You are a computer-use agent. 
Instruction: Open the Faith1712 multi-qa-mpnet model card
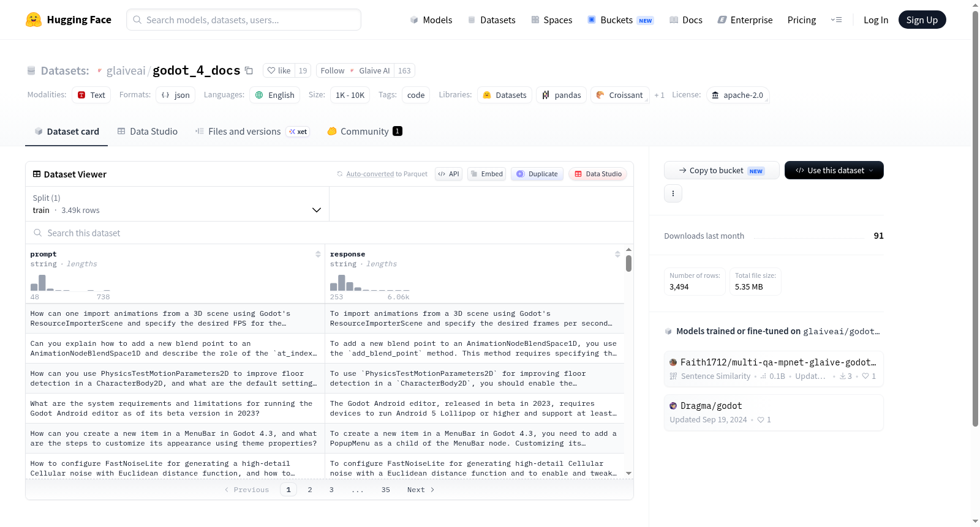(774, 368)
